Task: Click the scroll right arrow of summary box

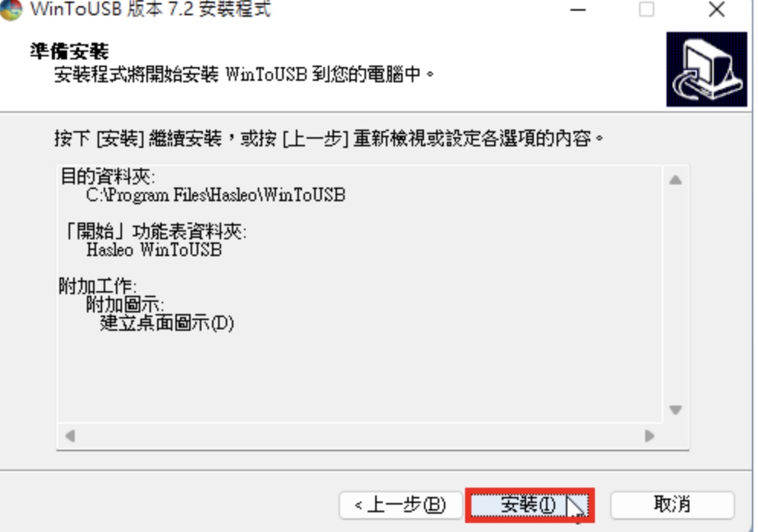Action: (x=649, y=436)
